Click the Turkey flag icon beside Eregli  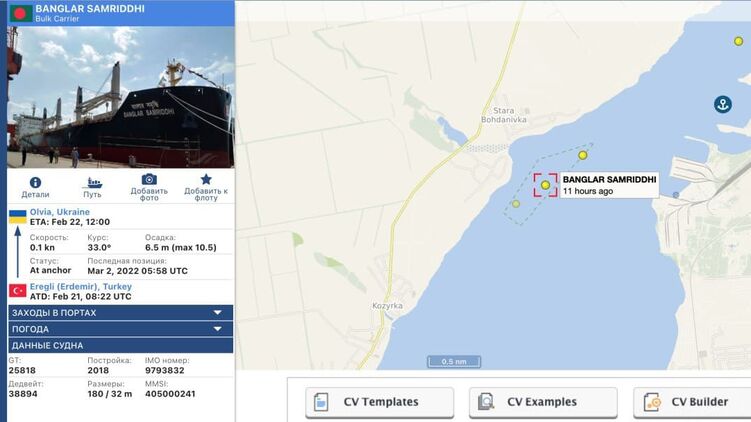pyautogui.click(x=17, y=291)
